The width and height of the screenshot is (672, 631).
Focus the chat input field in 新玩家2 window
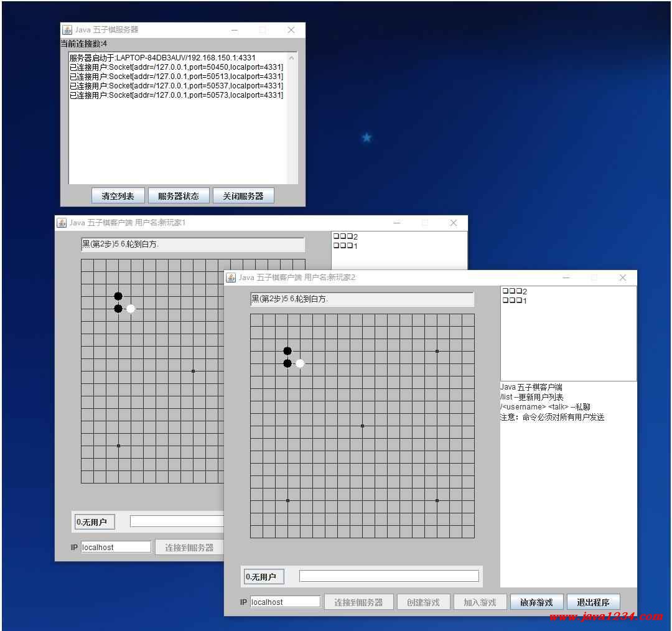tap(389, 576)
